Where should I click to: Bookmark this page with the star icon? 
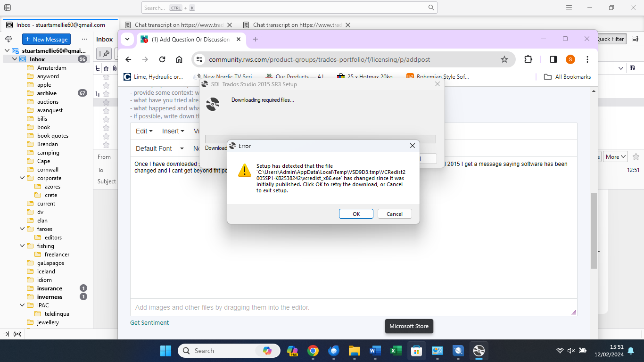[x=504, y=59]
